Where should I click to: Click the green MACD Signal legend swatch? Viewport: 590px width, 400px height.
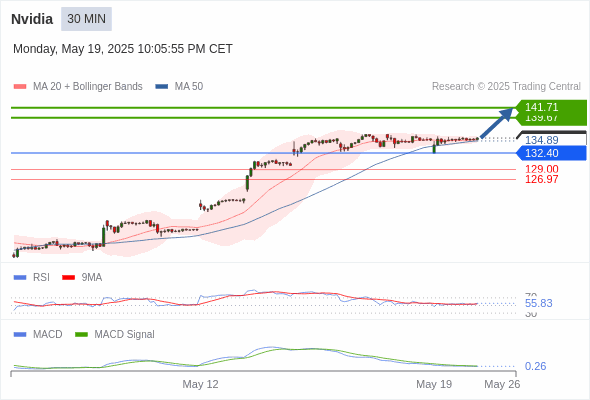81,335
